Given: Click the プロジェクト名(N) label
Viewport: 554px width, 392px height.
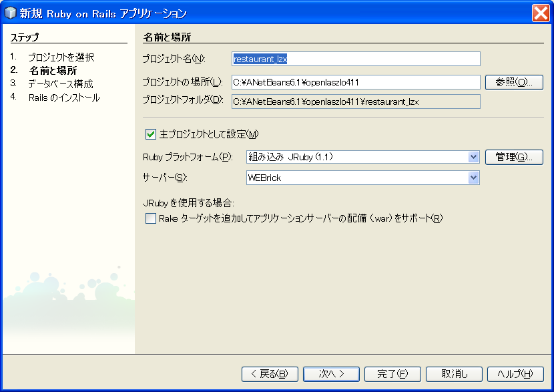Looking at the screenshot, I should tap(174, 59).
